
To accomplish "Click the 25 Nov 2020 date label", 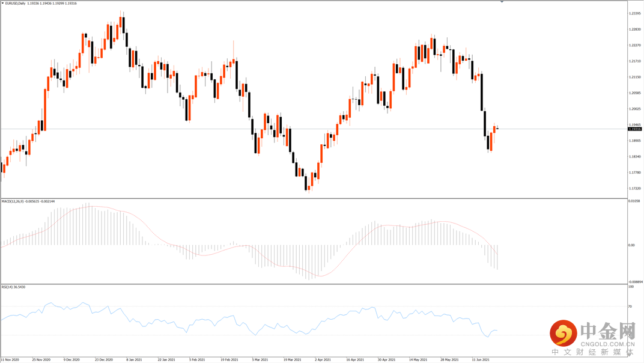I will 41,360.
